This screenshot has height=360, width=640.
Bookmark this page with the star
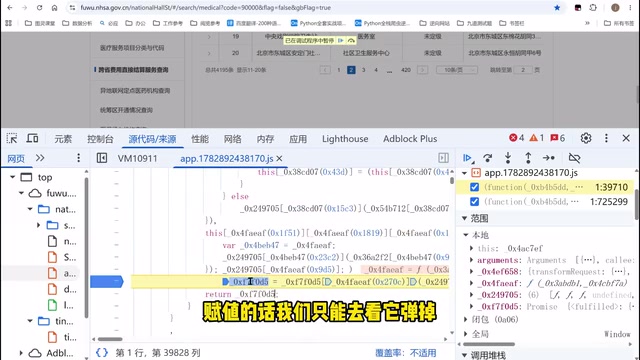pos(557,8)
